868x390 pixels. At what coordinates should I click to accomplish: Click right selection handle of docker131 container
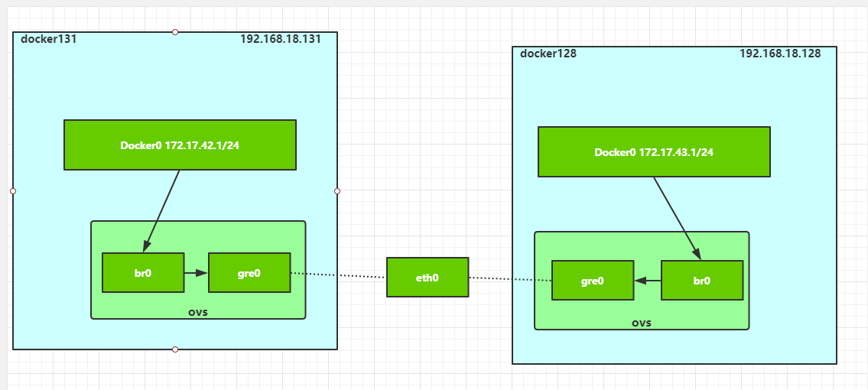(337, 191)
